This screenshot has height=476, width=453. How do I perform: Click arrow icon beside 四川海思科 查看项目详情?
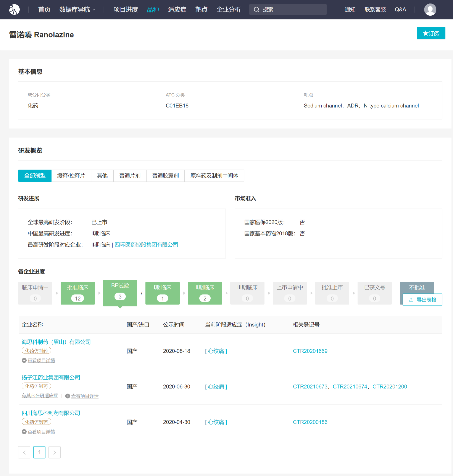[x=24, y=432]
